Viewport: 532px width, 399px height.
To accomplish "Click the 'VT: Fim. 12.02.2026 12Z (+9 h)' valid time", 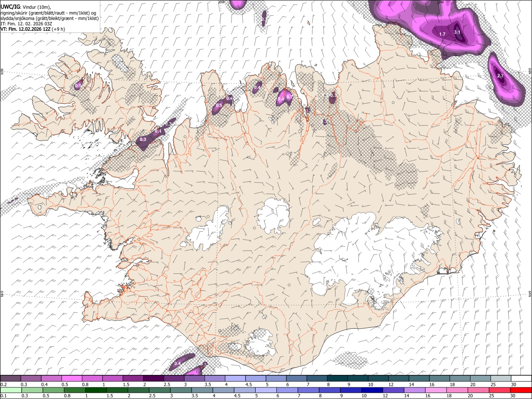I will 33,29.
